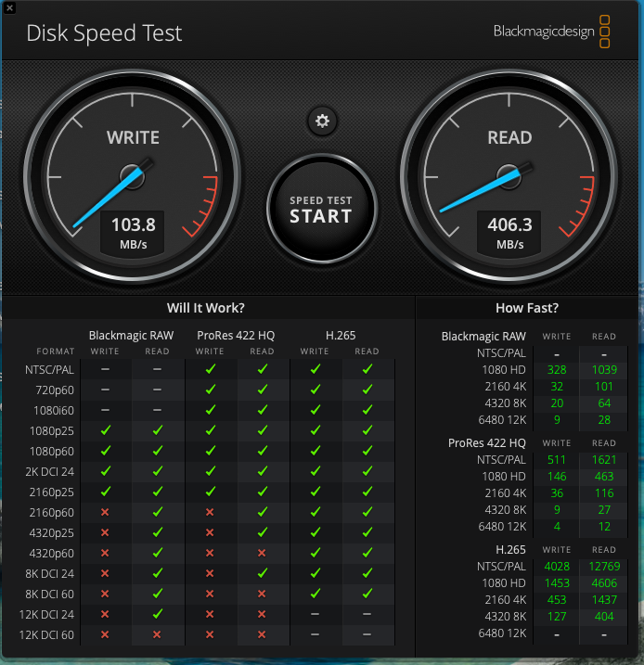Click H.265 4320 8K read value 404

tap(604, 616)
